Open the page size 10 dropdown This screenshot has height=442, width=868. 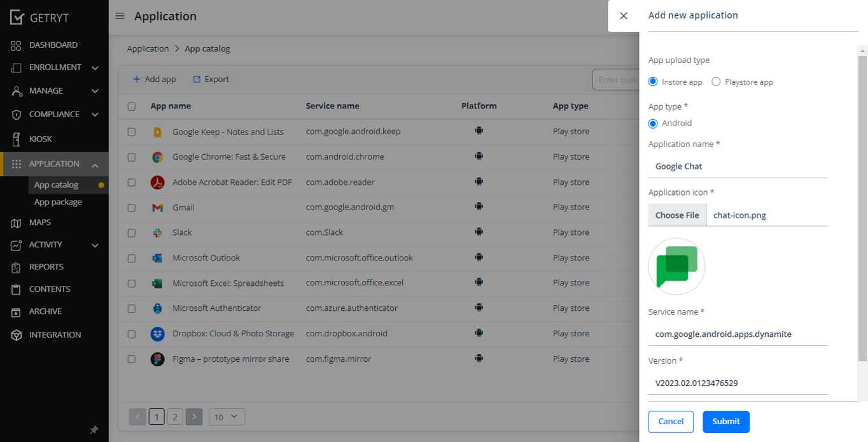(x=227, y=417)
